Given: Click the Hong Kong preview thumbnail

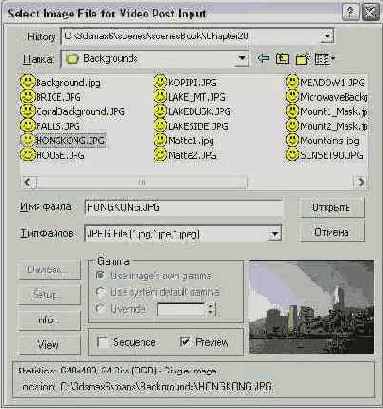Looking at the screenshot, I should coord(311,307).
